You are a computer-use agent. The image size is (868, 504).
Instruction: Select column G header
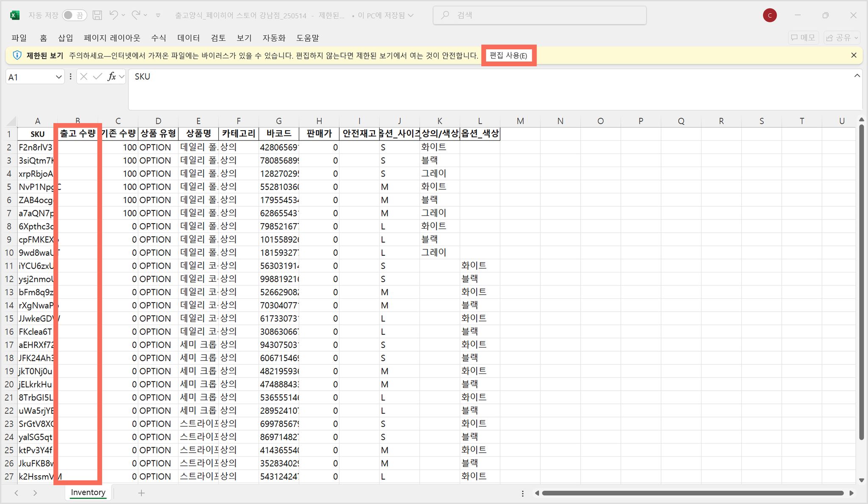279,121
